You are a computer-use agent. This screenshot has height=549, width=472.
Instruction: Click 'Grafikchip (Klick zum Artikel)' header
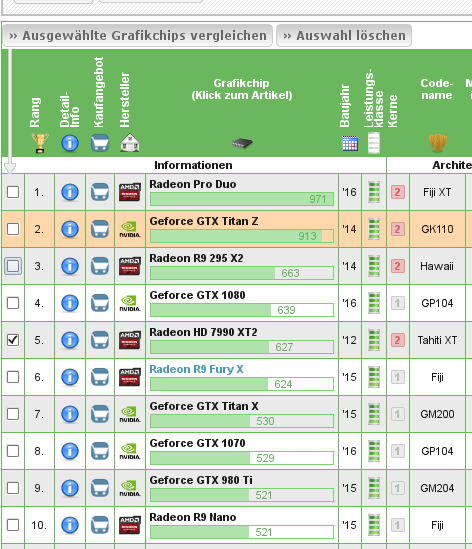pyautogui.click(x=242, y=89)
